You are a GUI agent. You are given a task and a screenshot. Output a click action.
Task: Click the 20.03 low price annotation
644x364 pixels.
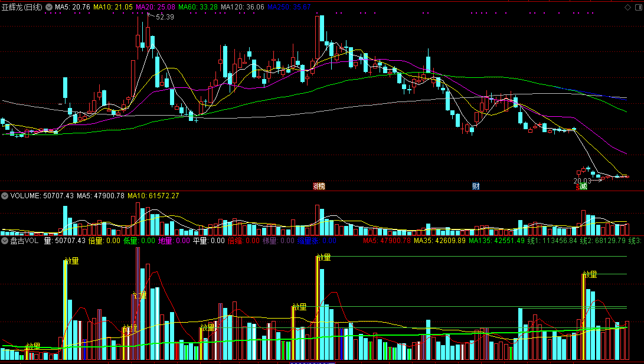(x=582, y=181)
